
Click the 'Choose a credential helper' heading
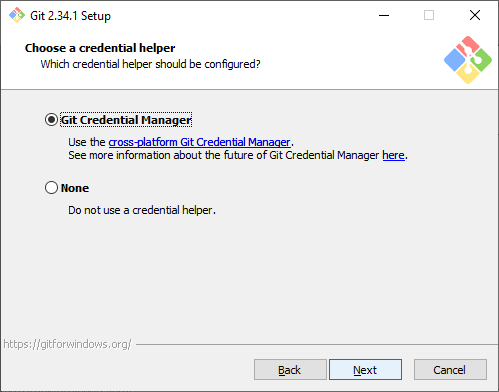pos(100,48)
